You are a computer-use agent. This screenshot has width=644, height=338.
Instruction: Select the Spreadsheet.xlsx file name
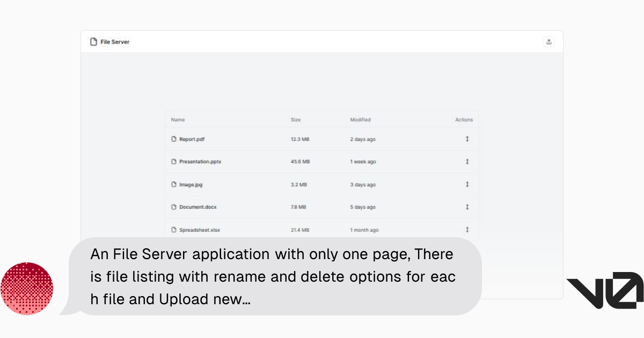pyautogui.click(x=200, y=230)
